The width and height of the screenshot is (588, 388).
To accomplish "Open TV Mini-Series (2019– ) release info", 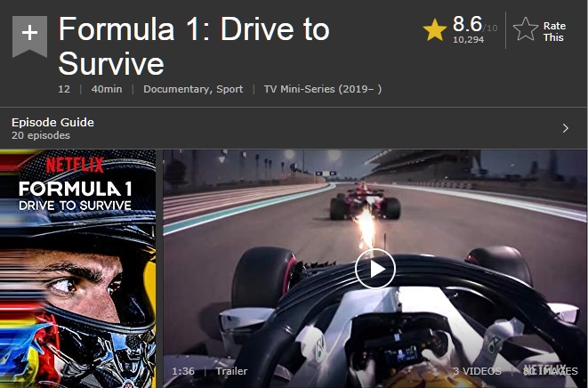I will (x=323, y=89).
